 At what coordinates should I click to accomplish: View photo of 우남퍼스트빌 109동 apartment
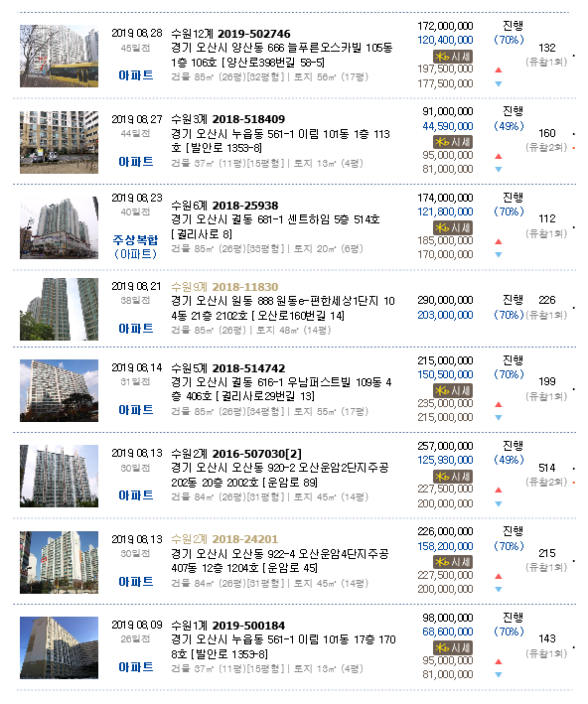(x=59, y=390)
